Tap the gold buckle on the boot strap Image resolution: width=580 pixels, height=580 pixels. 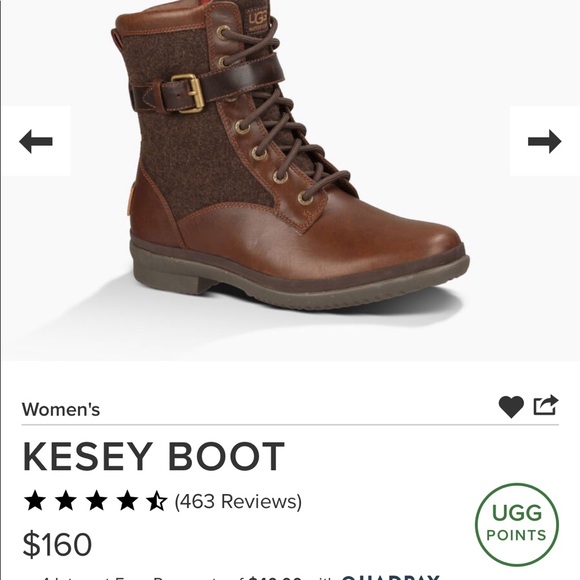tap(187, 93)
